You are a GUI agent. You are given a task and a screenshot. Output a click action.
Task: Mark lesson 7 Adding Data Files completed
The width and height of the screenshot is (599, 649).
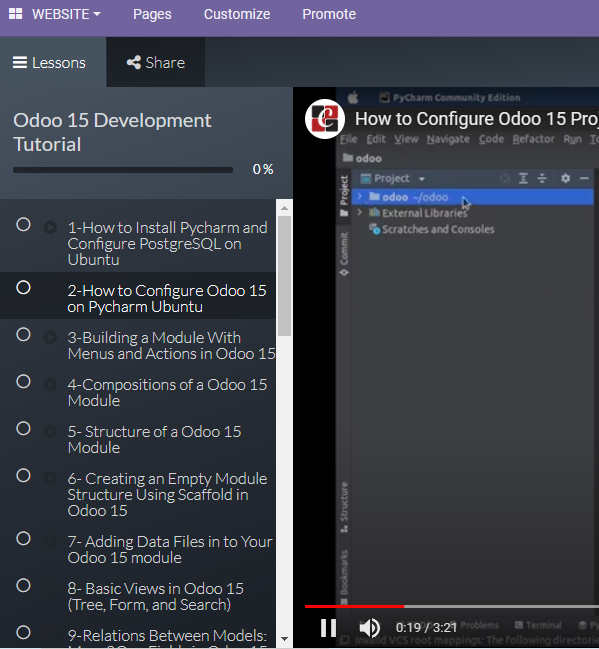(23, 538)
